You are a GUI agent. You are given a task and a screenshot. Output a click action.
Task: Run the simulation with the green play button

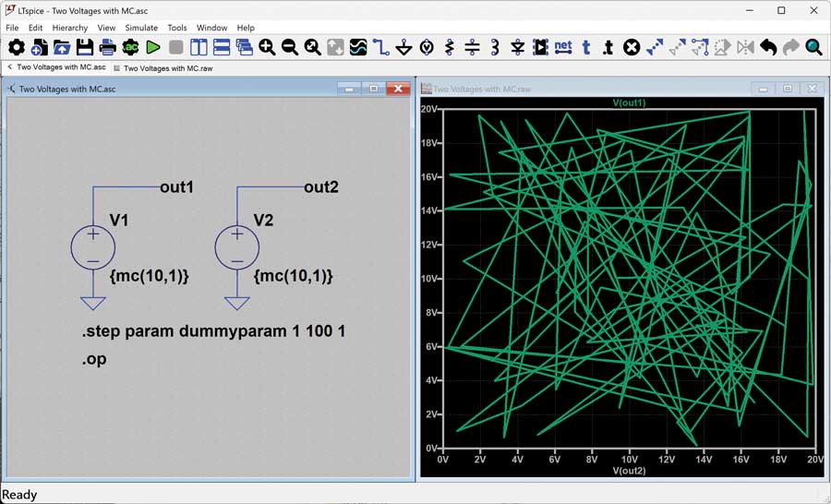[x=153, y=47]
